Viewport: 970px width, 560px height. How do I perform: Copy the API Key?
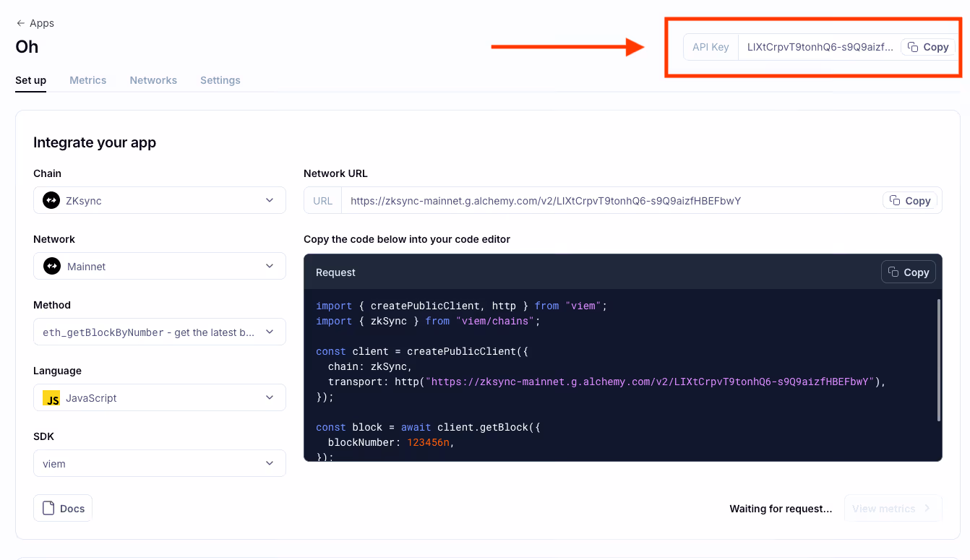(x=928, y=47)
